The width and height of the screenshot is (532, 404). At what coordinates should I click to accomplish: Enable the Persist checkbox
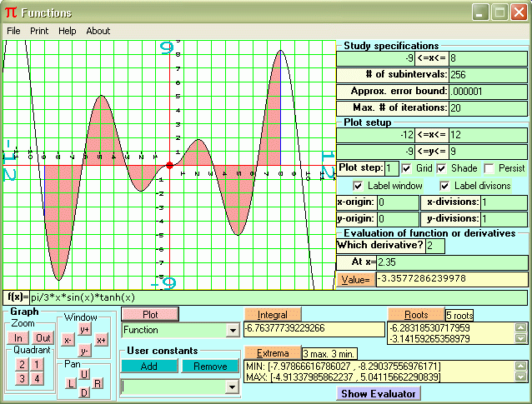click(489, 168)
